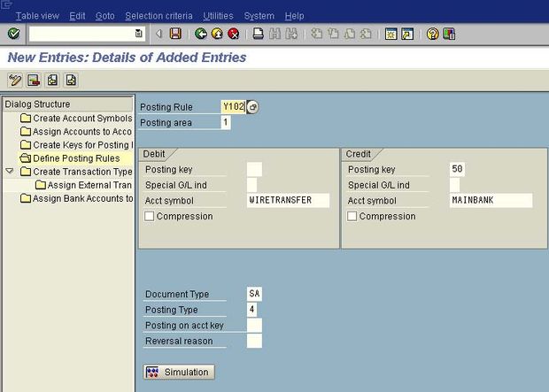Click the Credit Posting key field 50
549x392 pixels.
pyautogui.click(x=457, y=169)
